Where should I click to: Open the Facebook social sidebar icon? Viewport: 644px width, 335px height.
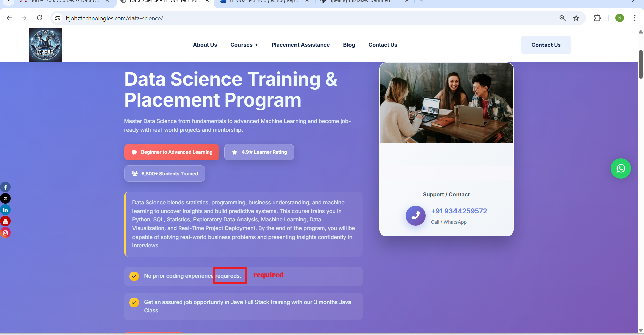coord(5,187)
